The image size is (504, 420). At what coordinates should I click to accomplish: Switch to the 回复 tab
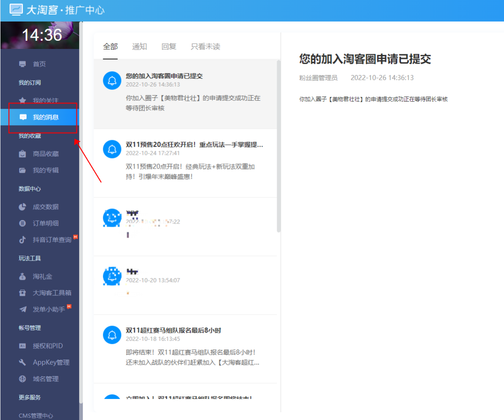pos(169,46)
